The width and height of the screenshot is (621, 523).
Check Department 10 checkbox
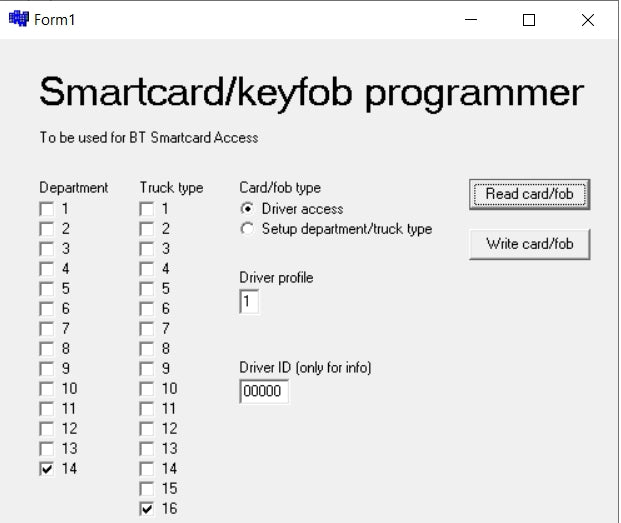pos(46,389)
